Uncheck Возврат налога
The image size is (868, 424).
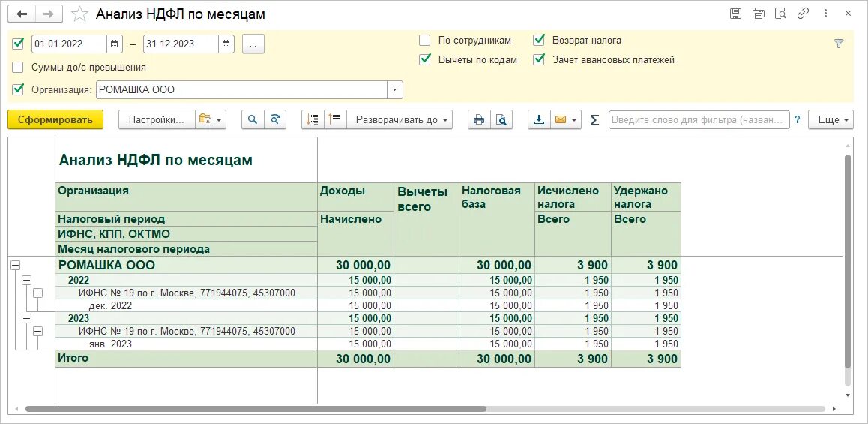click(x=539, y=40)
